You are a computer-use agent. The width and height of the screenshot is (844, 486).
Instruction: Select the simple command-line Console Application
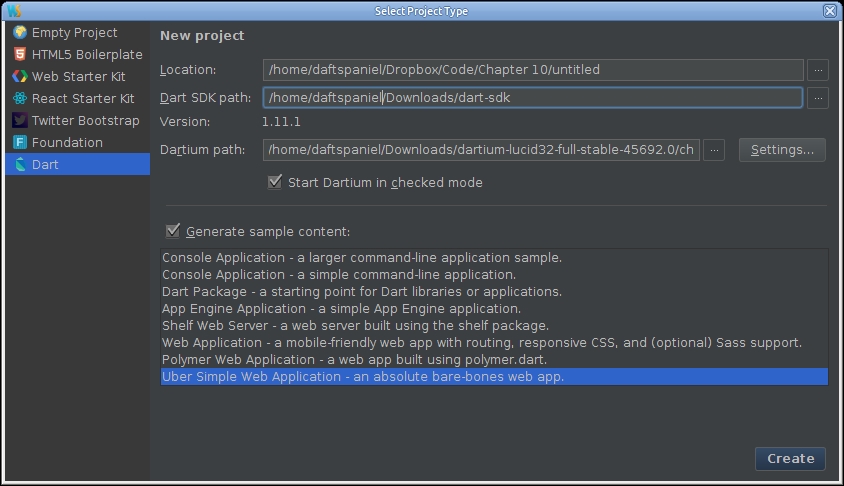494,274
